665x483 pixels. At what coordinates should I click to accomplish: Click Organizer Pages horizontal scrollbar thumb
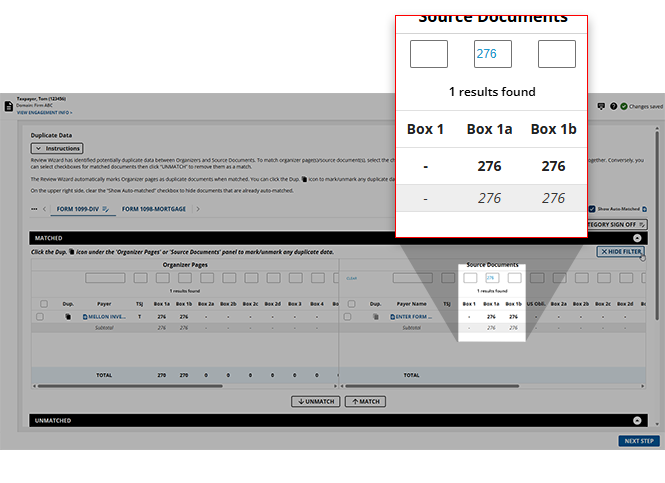point(130,386)
